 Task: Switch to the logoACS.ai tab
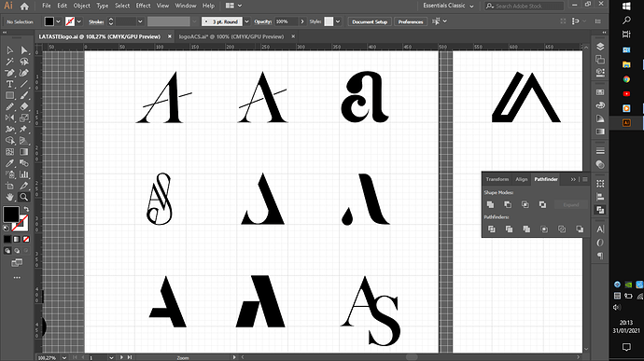231,36
